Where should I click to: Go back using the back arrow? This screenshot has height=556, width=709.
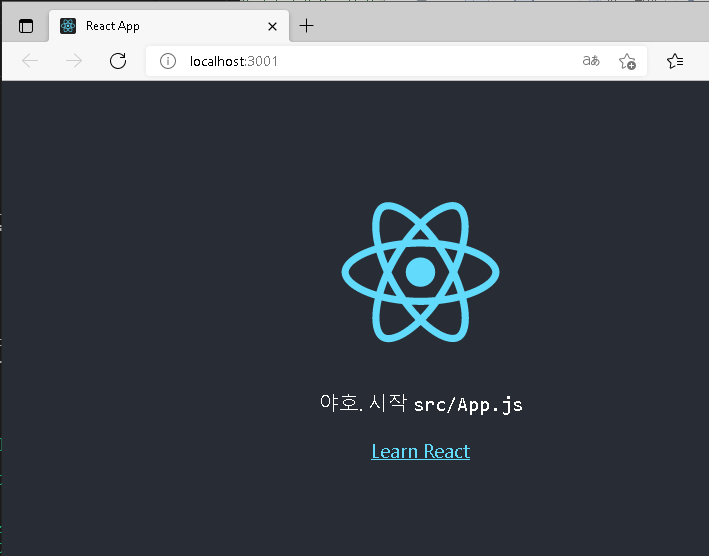[x=30, y=61]
